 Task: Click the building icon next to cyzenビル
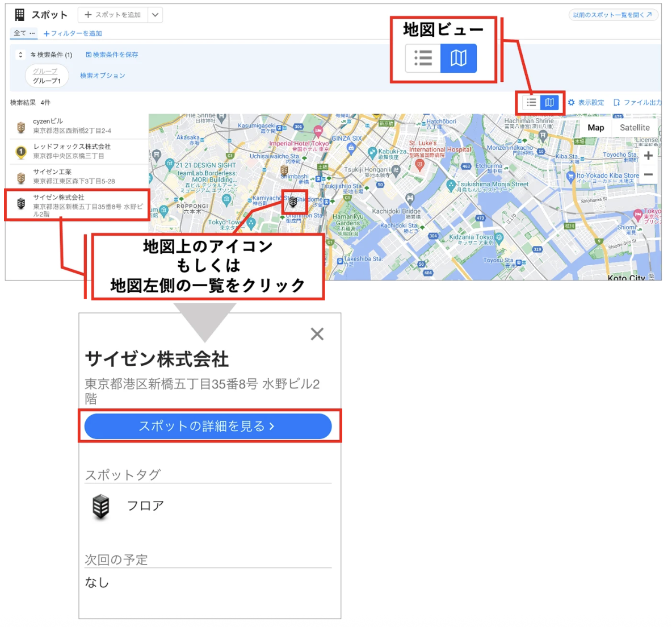point(20,127)
